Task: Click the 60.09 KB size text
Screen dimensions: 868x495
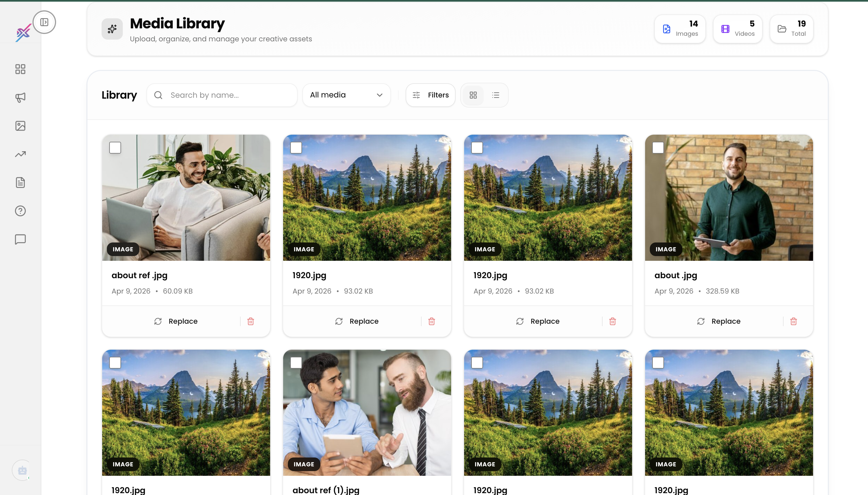Action: tap(178, 291)
